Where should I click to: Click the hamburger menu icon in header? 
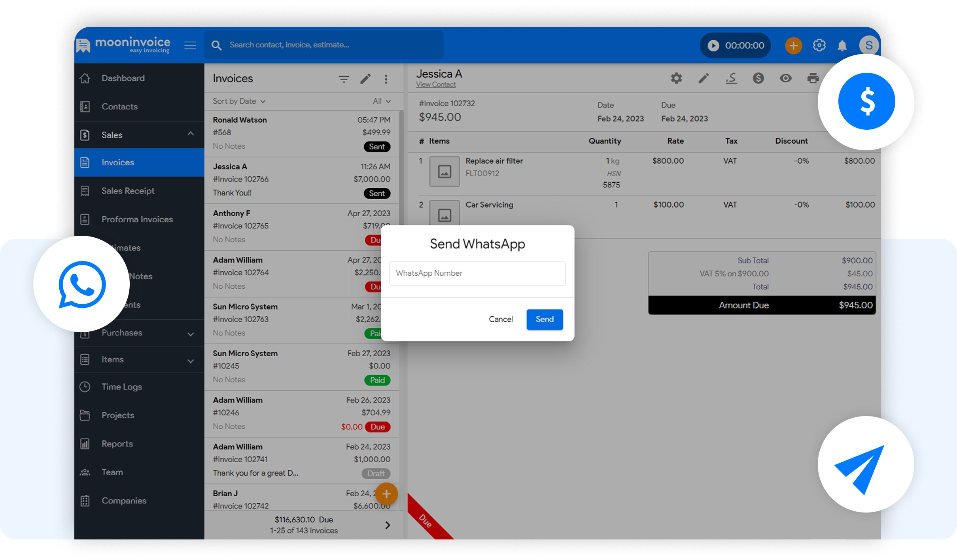click(x=190, y=45)
